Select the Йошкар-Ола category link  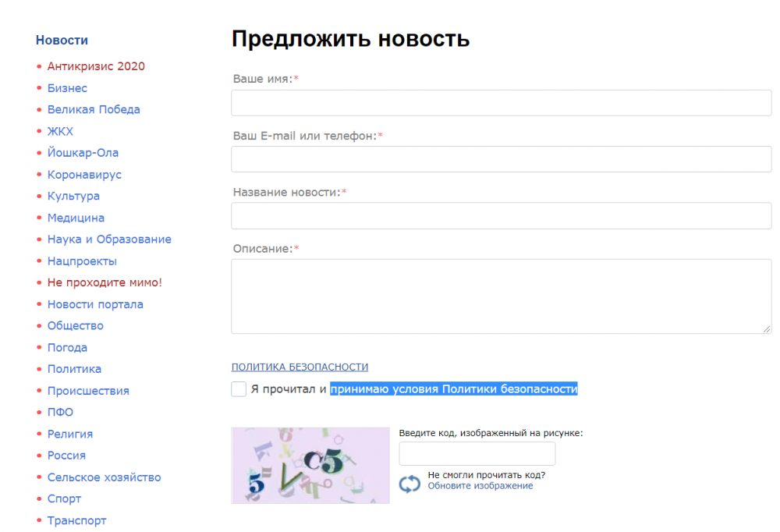(x=83, y=154)
